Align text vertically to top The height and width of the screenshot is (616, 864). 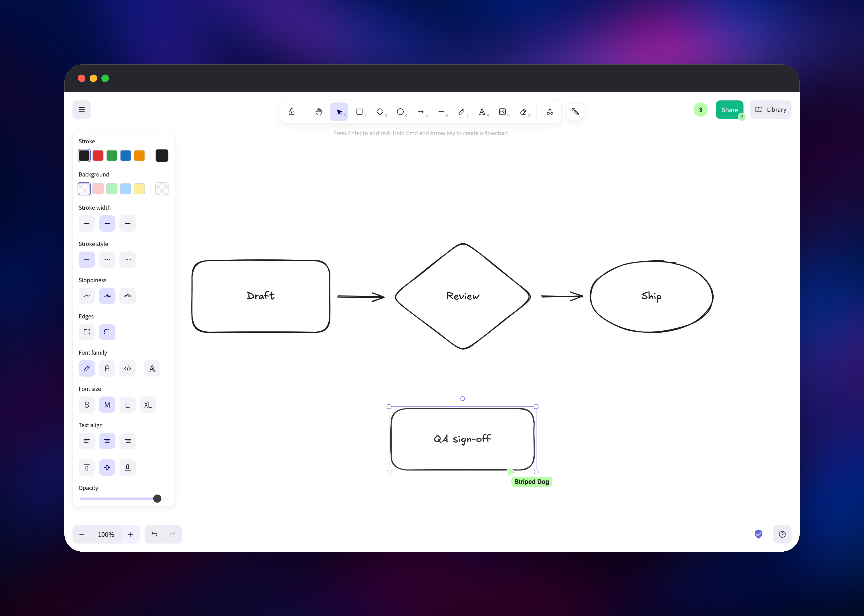(87, 467)
